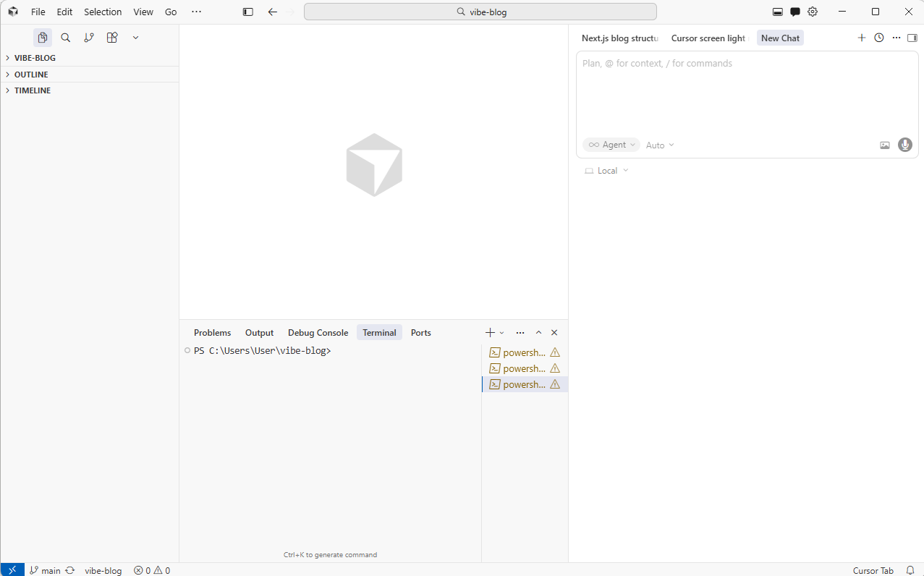Click the chat prompt input field
924x576 pixels.
coord(745,87)
